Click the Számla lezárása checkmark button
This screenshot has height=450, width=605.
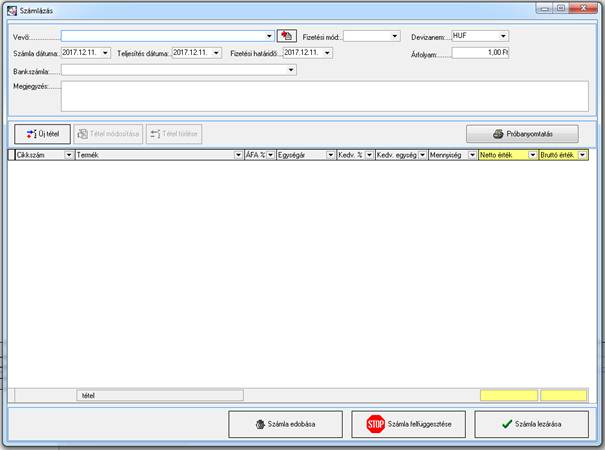tap(531, 424)
